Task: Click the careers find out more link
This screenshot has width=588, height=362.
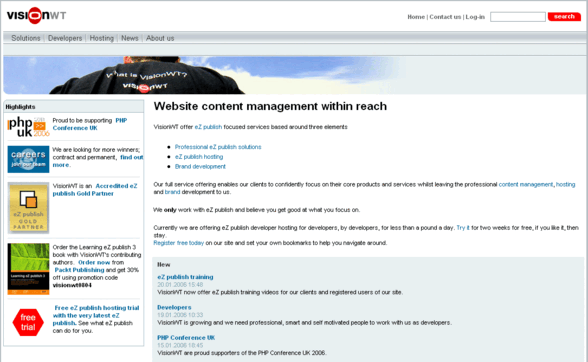Action: (x=98, y=161)
